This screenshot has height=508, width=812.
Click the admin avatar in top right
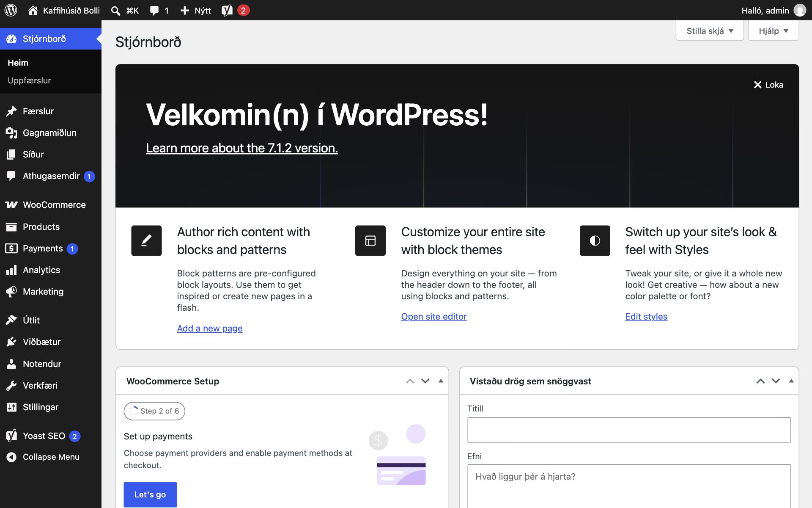coord(800,10)
